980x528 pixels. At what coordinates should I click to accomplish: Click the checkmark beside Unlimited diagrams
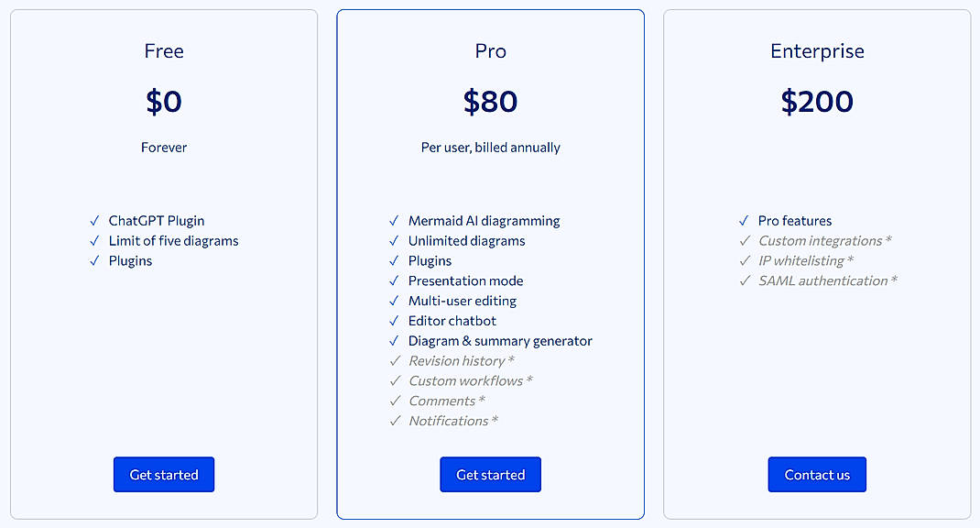click(x=393, y=240)
